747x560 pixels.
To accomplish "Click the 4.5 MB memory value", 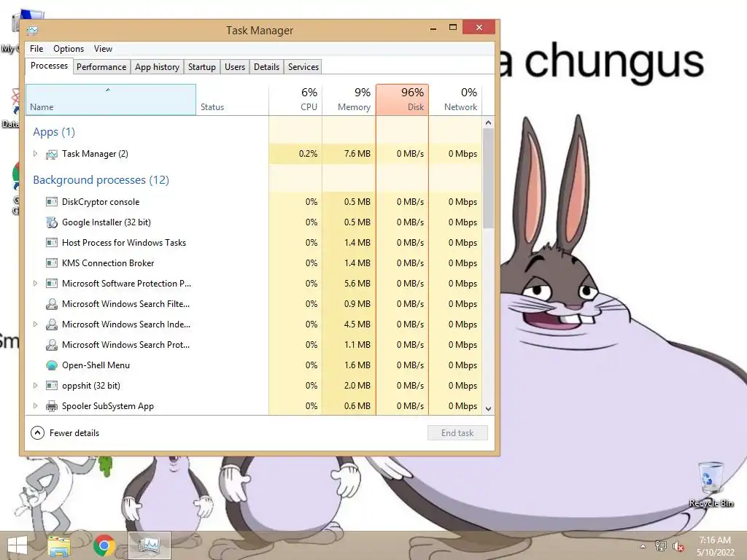I will (357, 324).
